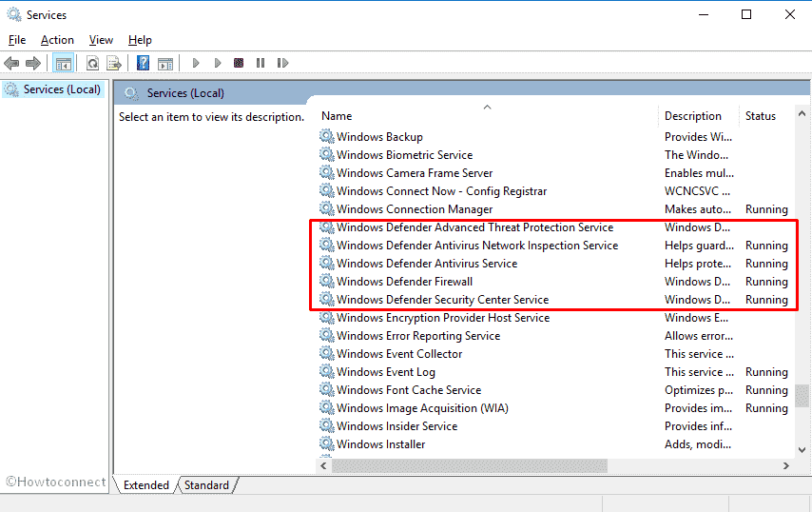Select Windows Connect Now - Config Registrar

(441, 191)
